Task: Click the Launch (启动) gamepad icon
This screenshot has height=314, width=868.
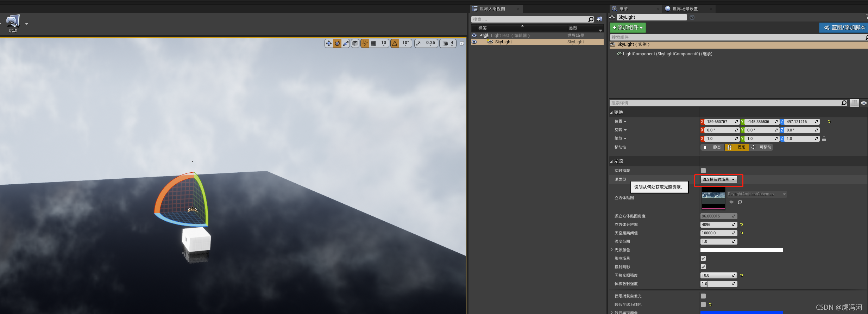Action: pos(13,21)
